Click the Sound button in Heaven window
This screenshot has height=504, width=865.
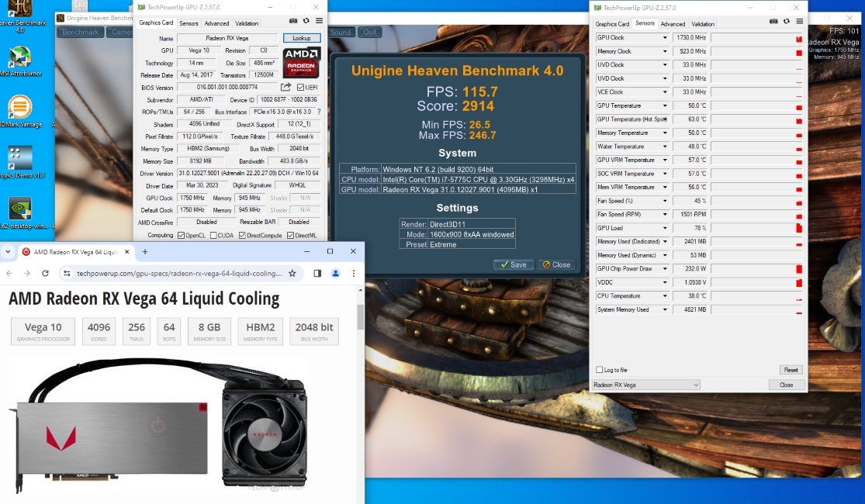(341, 32)
